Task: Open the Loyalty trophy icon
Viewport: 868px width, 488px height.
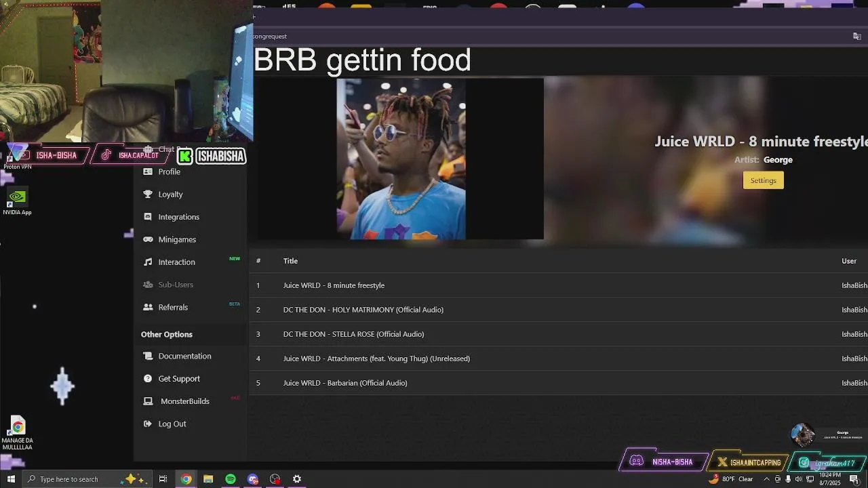Action: pyautogui.click(x=148, y=194)
